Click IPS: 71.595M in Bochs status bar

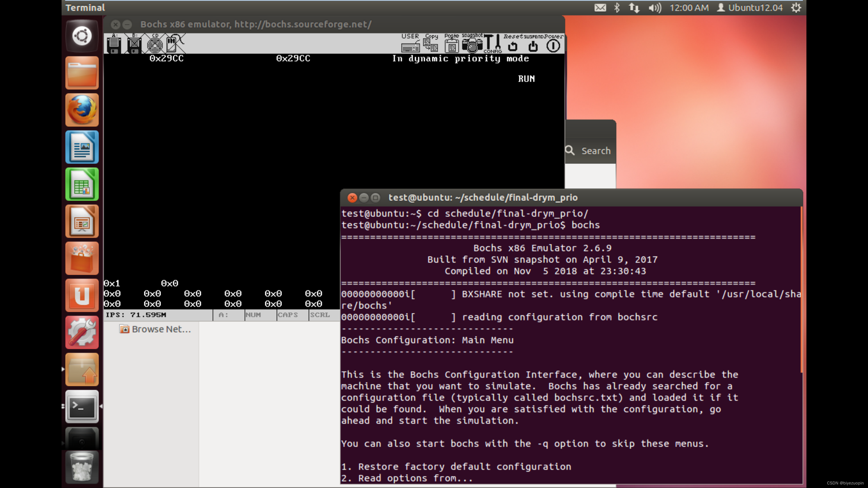(x=136, y=315)
